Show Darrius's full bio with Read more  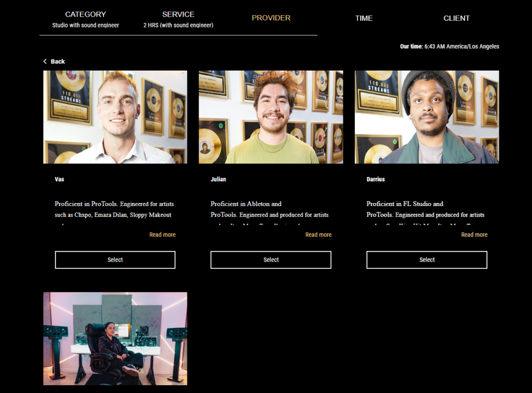point(474,235)
